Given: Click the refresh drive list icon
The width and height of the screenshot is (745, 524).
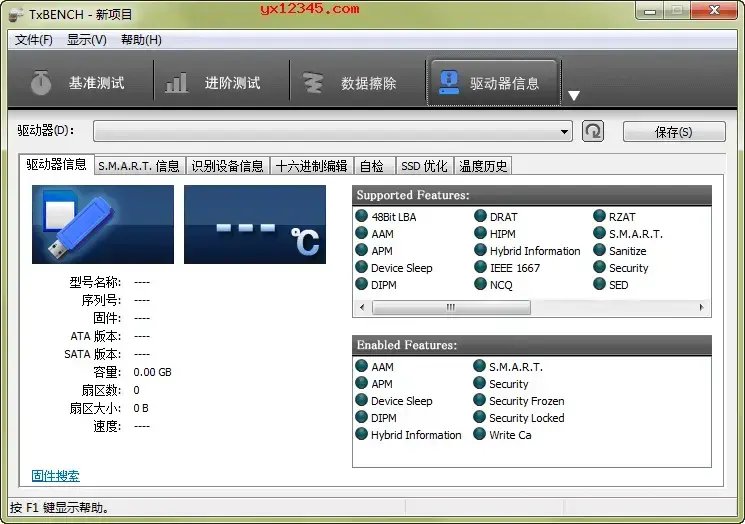Looking at the screenshot, I should [x=593, y=131].
